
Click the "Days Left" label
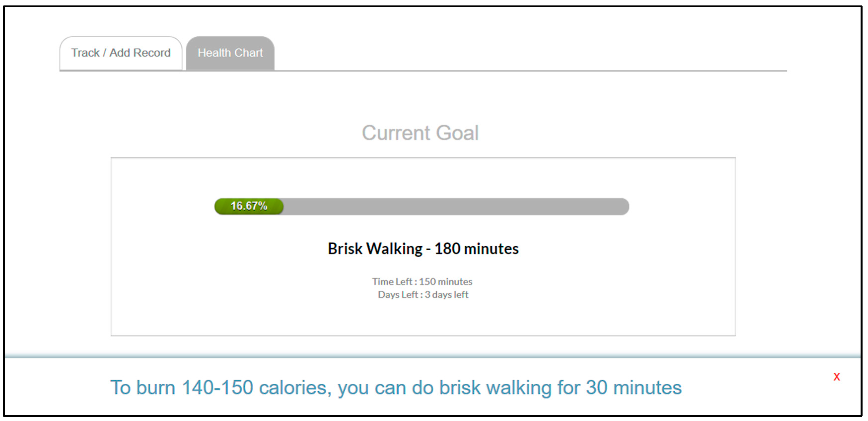coord(398,295)
